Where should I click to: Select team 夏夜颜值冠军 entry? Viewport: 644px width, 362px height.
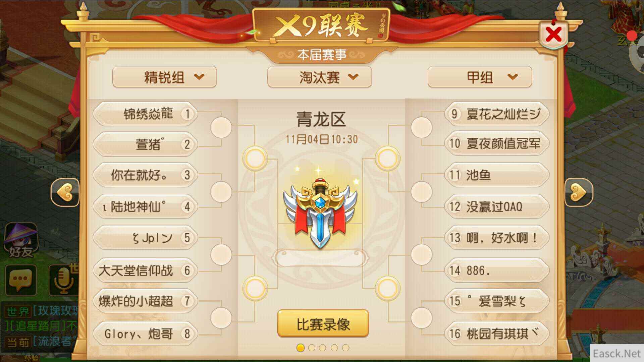tap(497, 143)
